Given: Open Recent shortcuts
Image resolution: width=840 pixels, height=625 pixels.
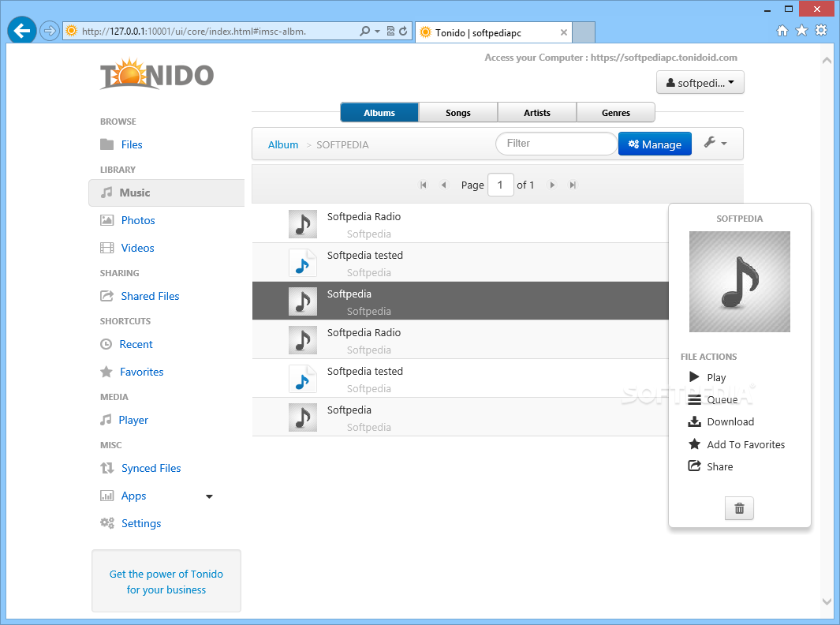Looking at the screenshot, I should [x=136, y=345].
